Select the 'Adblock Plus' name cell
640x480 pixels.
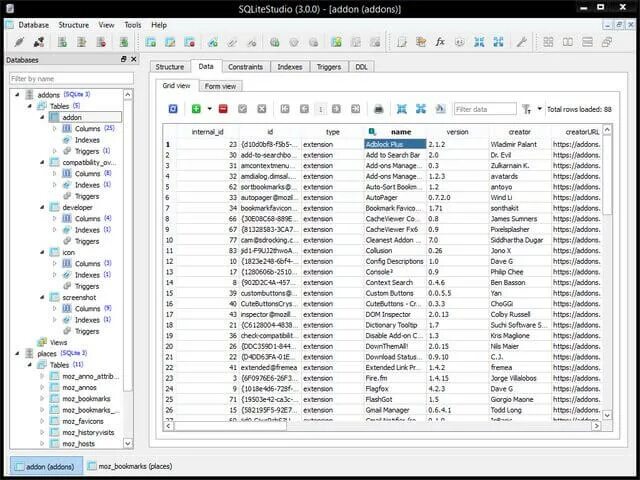[395, 144]
